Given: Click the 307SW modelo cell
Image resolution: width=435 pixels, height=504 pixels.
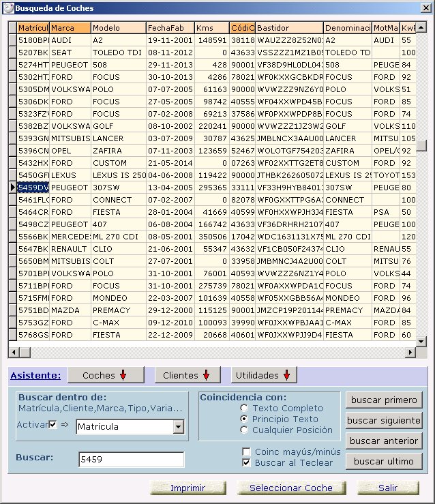Looking at the screenshot, I should point(119,188).
